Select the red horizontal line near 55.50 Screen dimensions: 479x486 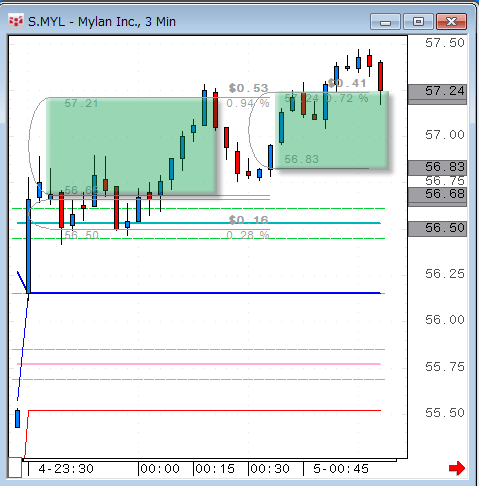(205, 410)
